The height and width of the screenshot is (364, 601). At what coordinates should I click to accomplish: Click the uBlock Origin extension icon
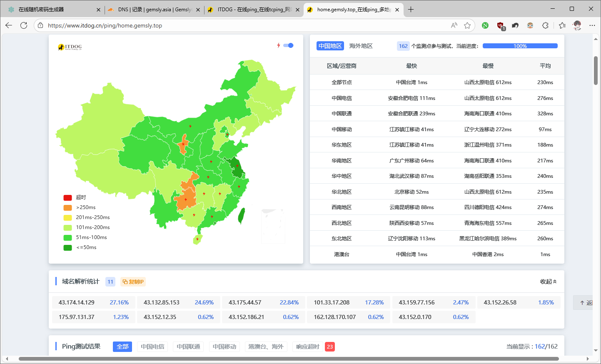pos(500,25)
